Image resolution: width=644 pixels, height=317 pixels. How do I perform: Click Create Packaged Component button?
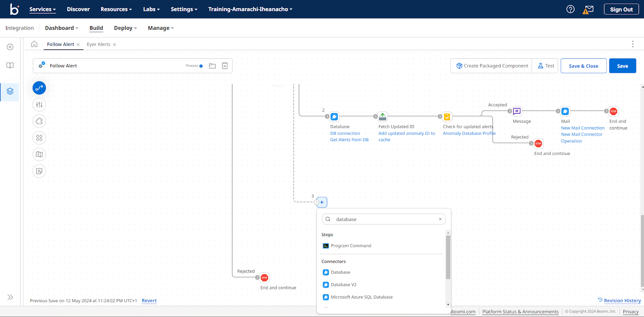pos(492,66)
